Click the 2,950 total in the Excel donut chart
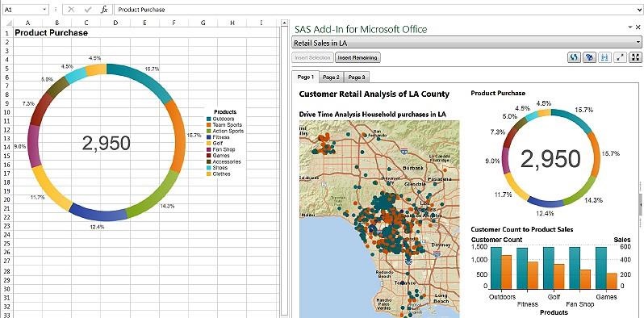Screen dimensions: 644x318 (106, 143)
